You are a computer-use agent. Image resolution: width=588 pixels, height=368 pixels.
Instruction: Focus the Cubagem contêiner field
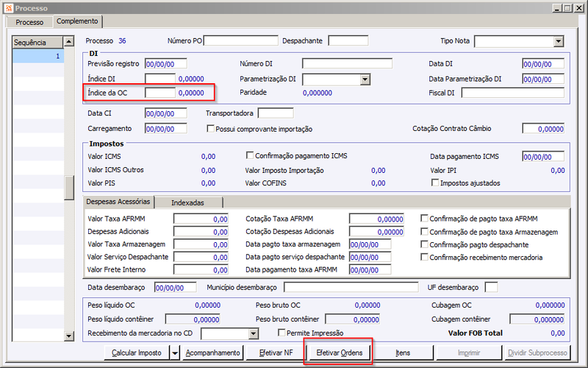(537, 319)
